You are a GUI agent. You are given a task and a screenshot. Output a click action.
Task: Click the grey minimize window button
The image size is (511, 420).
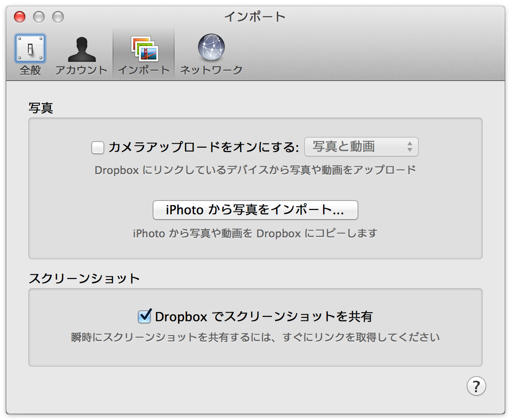pyautogui.click(x=39, y=17)
